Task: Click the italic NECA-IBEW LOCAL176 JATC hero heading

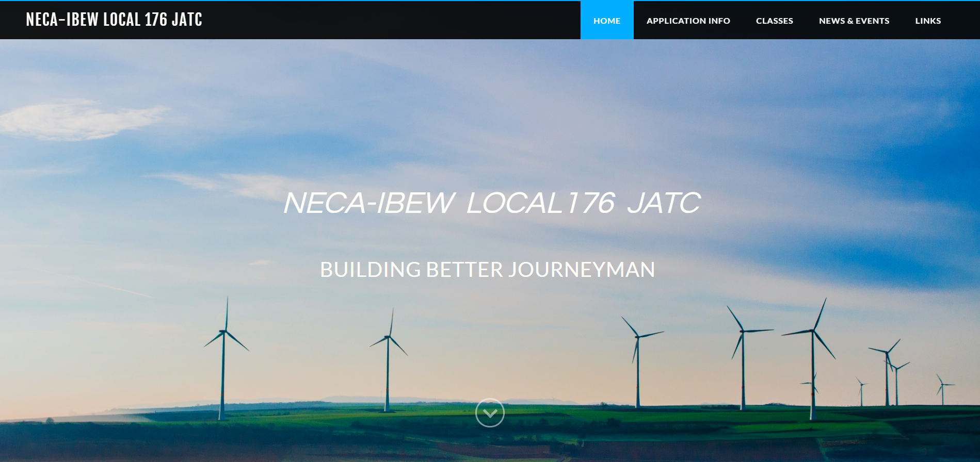Action: 492,203
